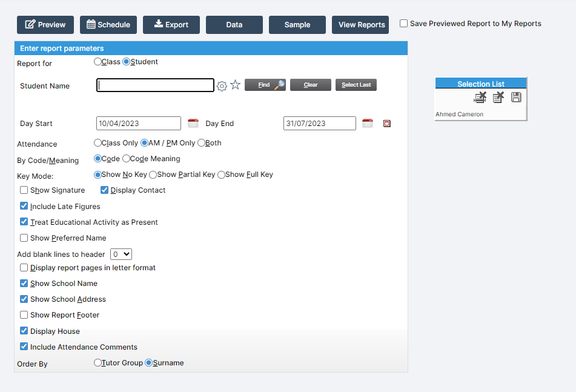Select the Code Meaning radio option
576x392 pixels.
click(126, 158)
